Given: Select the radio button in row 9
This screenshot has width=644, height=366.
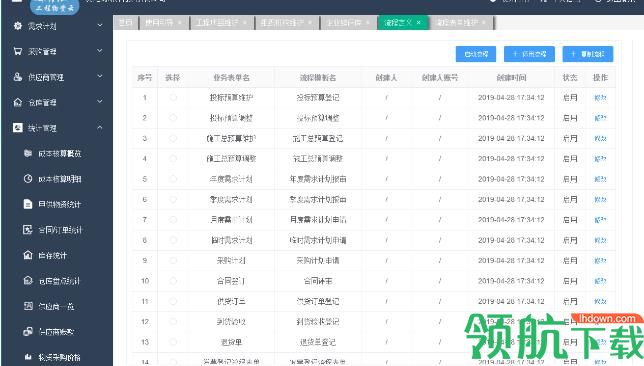Looking at the screenshot, I should coord(173,260).
